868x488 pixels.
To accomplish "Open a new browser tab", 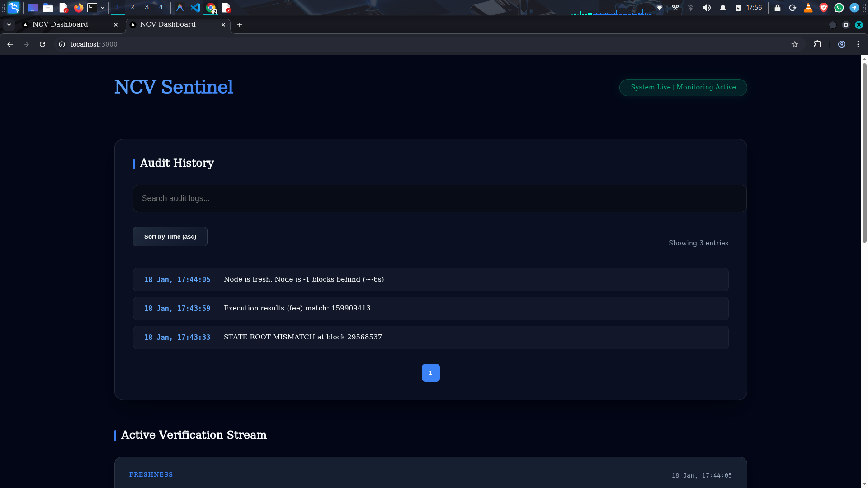I will [240, 25].
